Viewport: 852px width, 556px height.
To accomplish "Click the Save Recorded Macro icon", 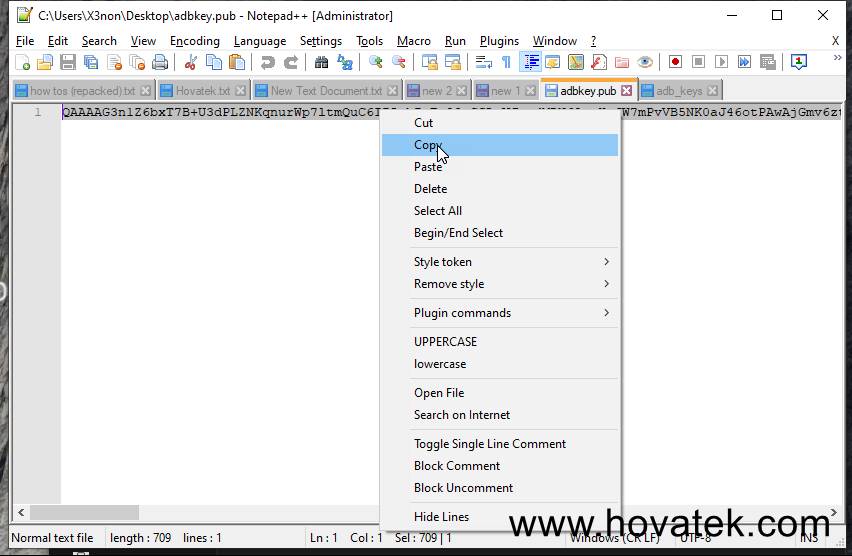I will tap(768, 63).
